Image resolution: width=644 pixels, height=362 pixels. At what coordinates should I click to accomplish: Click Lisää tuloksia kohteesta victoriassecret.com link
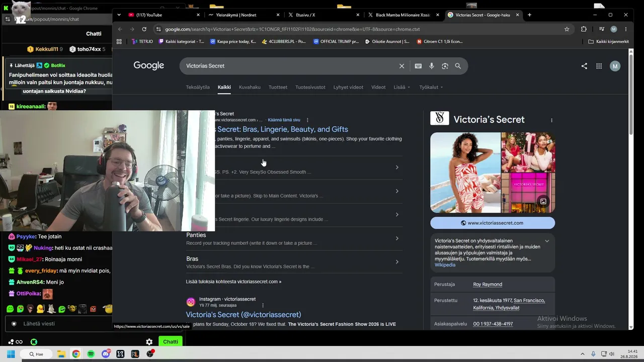pyautogui.click(x=233, y=282)
